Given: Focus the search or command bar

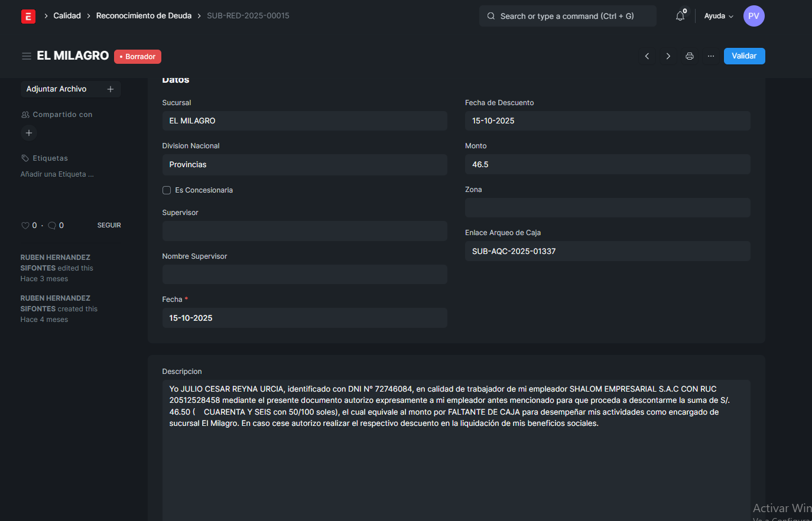Looking at the screenshot, I should [567, 16].
